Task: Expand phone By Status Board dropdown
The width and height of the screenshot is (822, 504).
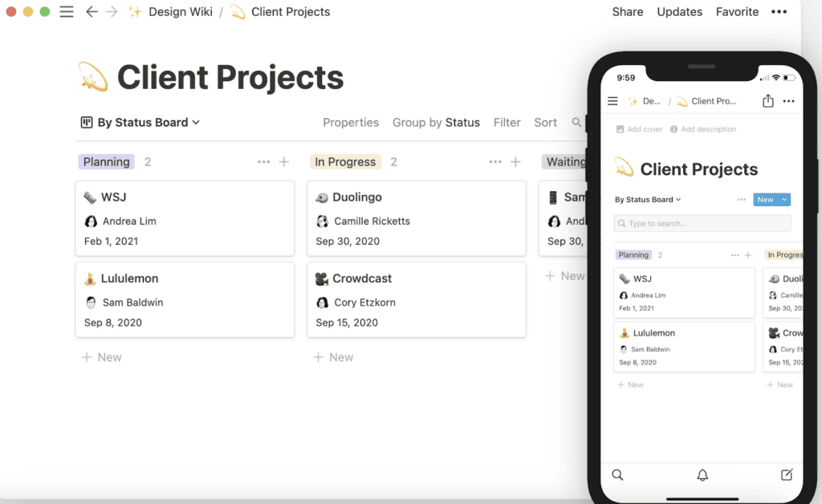Action: coord(648,200)
